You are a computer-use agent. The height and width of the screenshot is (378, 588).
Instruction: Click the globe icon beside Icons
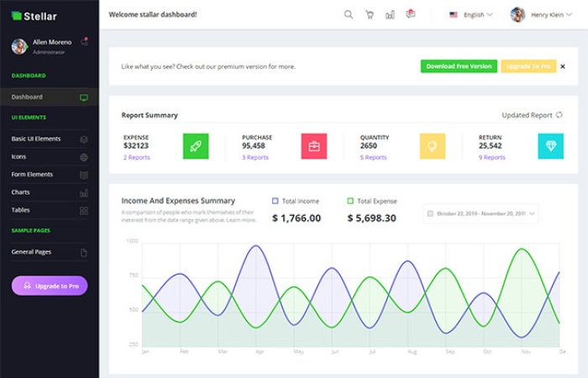click(84, 157)
